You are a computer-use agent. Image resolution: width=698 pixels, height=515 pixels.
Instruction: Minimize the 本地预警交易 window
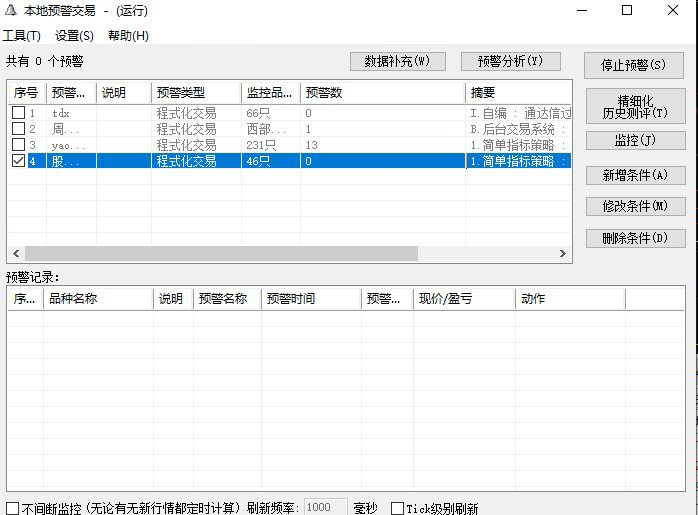(582, 10)
